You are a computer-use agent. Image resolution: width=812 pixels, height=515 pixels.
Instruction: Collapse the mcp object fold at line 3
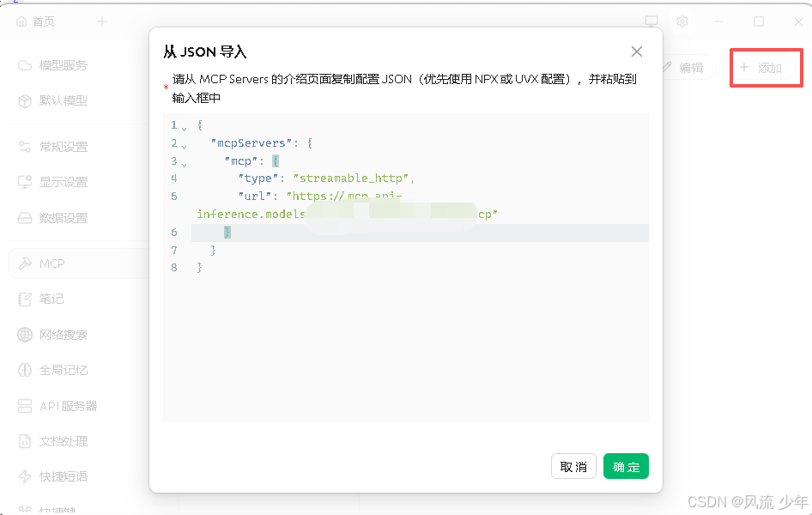point(184,164)
